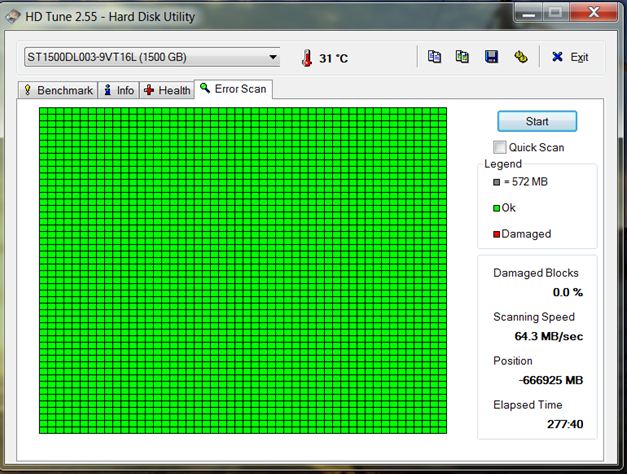Minimize the HD Tune window
Viewport: 627px width, 474px height.
click(x=529, y=13)
